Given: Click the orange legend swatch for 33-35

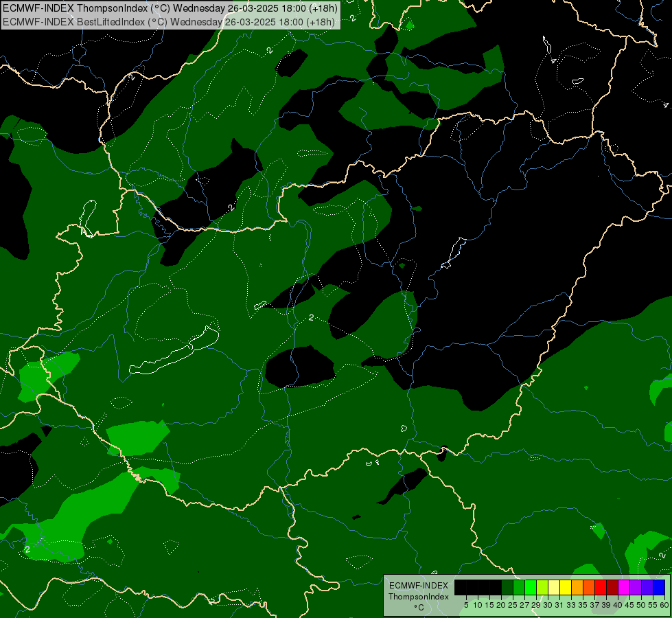Looking at the screenshot, I should click(577, 587).
